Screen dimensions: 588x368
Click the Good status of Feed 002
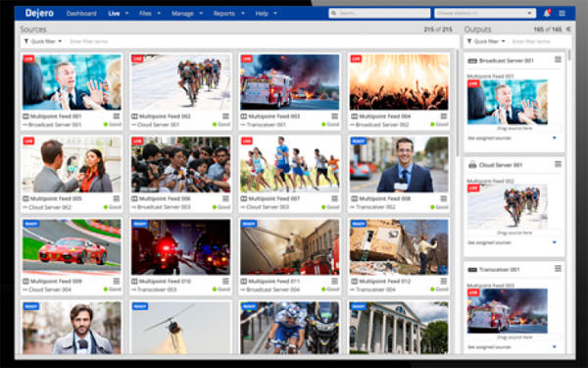221,125
